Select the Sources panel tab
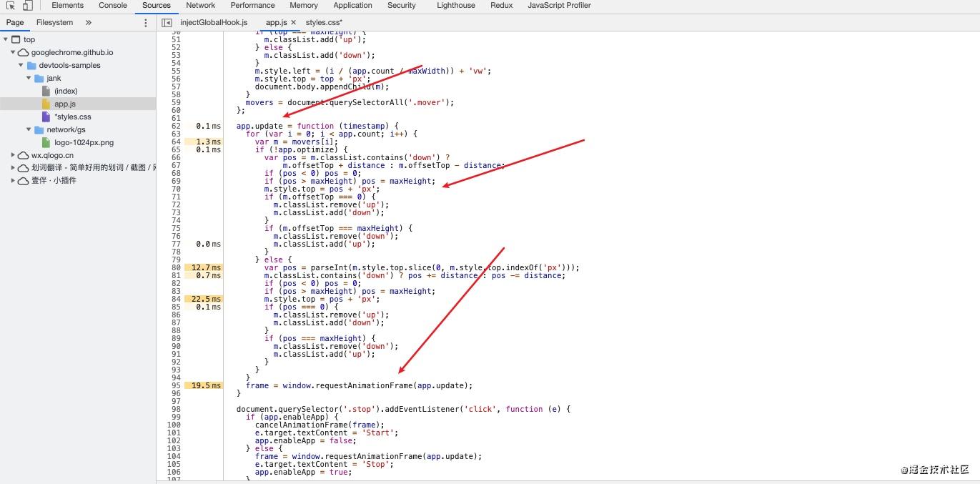Viewport: 980px width, 484px height. click(157, 5)
